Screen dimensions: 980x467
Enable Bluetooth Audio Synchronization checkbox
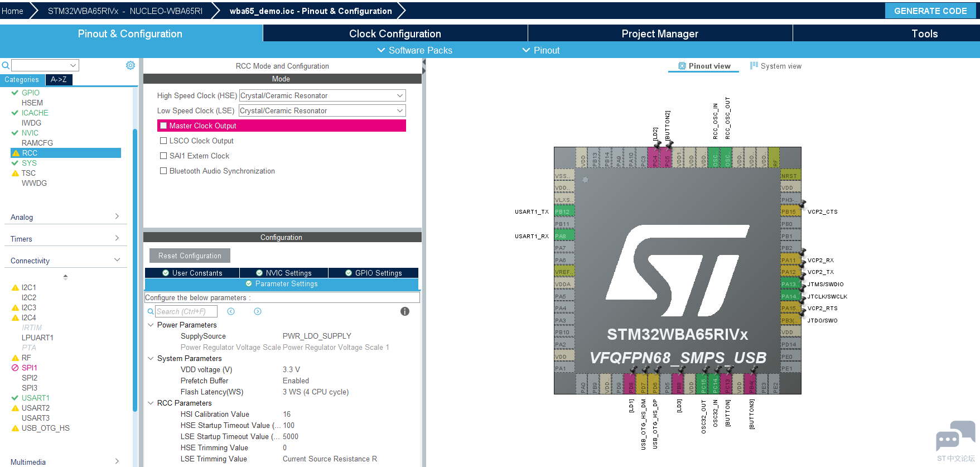click(163, 171)
